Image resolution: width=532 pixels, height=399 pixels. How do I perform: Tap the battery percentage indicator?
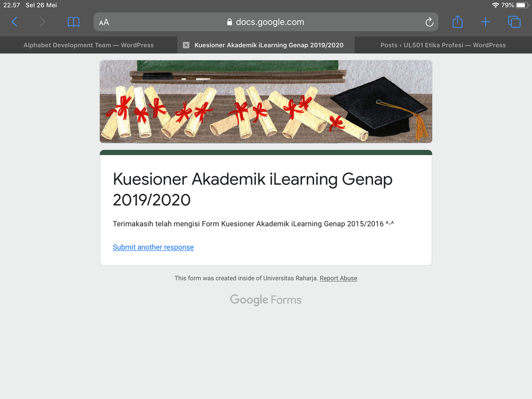pos(507,5)
